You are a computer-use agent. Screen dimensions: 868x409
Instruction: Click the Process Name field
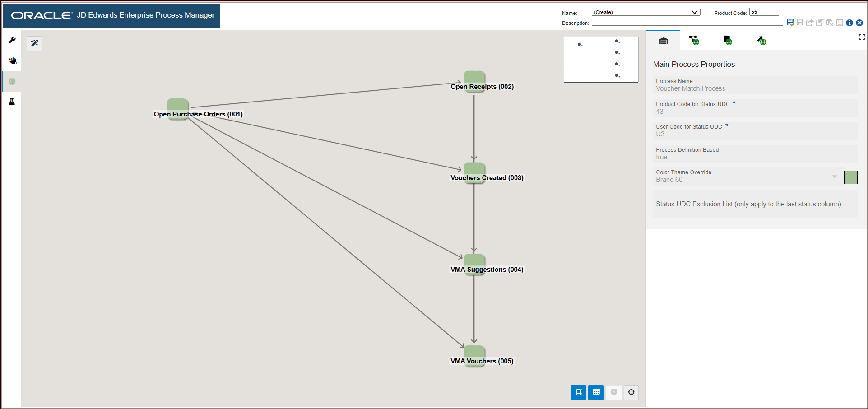755,85
